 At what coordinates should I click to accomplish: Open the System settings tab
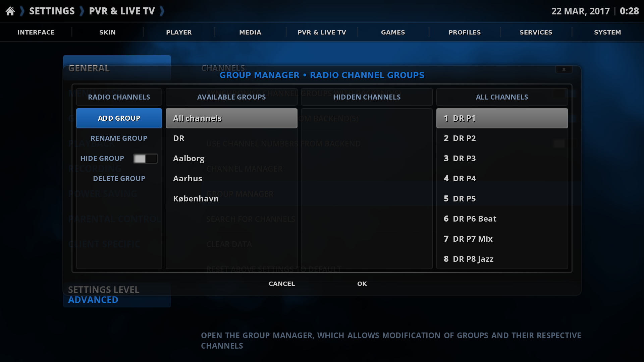(607, 32)
